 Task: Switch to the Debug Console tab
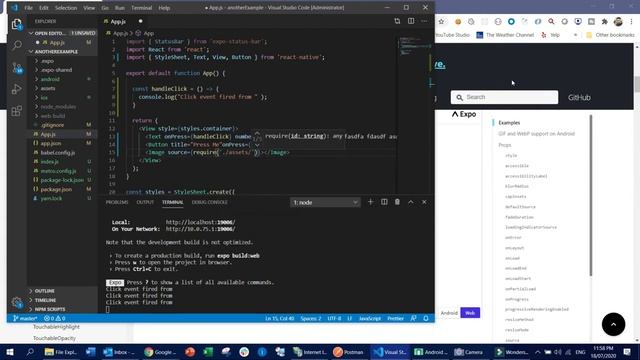tap(209, 202)
